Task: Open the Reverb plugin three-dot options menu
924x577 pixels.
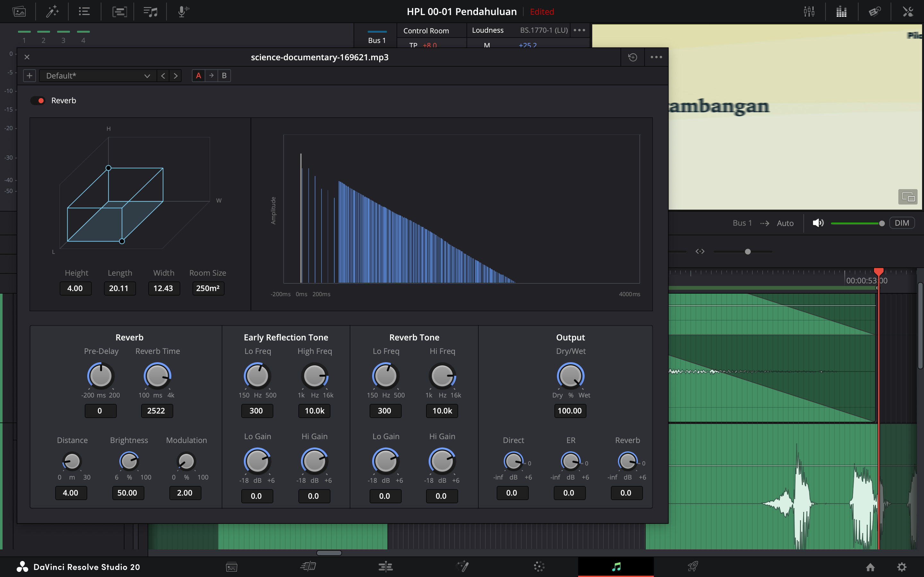Action: click(656, 57)
